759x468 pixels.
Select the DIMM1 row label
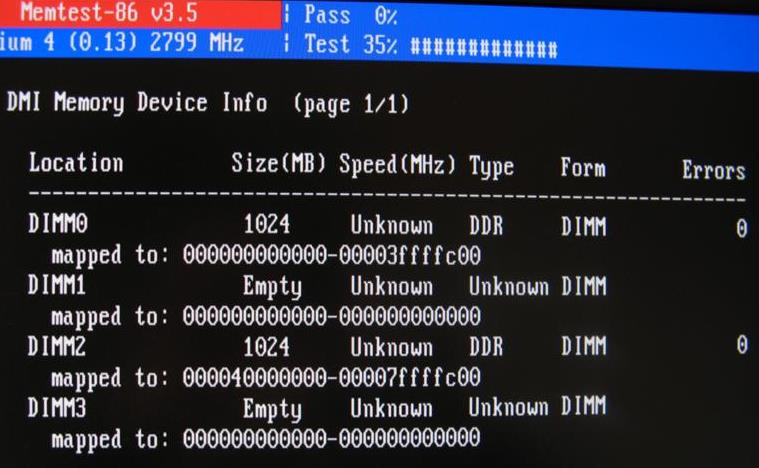[x=57, y=285]
